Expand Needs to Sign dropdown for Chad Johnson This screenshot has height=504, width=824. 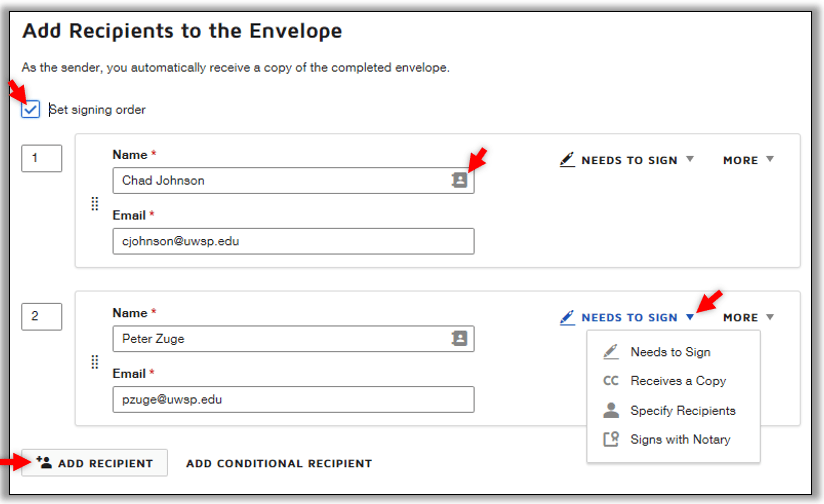(690, 159)
